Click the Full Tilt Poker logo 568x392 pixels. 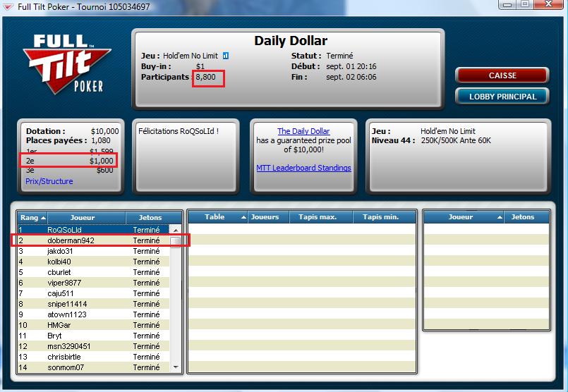(x=66, y=63)
